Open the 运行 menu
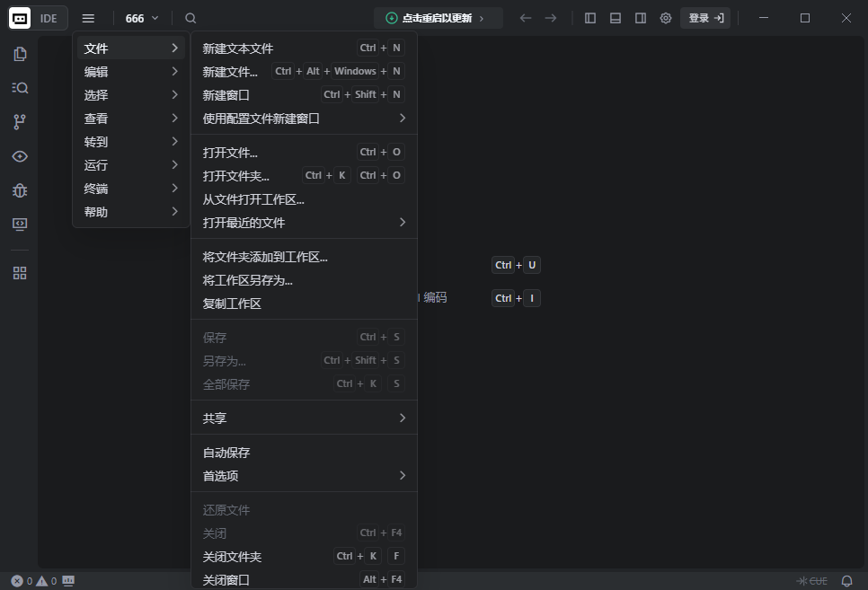Image resolution: width=868 pixels, height=590 pixels. (x=130, y=165)
